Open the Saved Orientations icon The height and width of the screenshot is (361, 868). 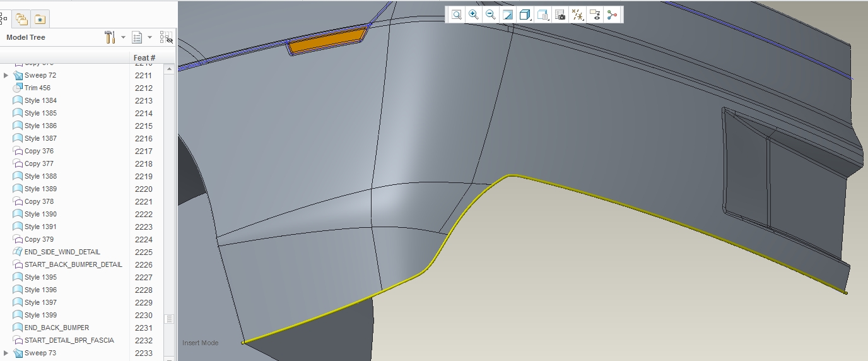tap(542, 15)
